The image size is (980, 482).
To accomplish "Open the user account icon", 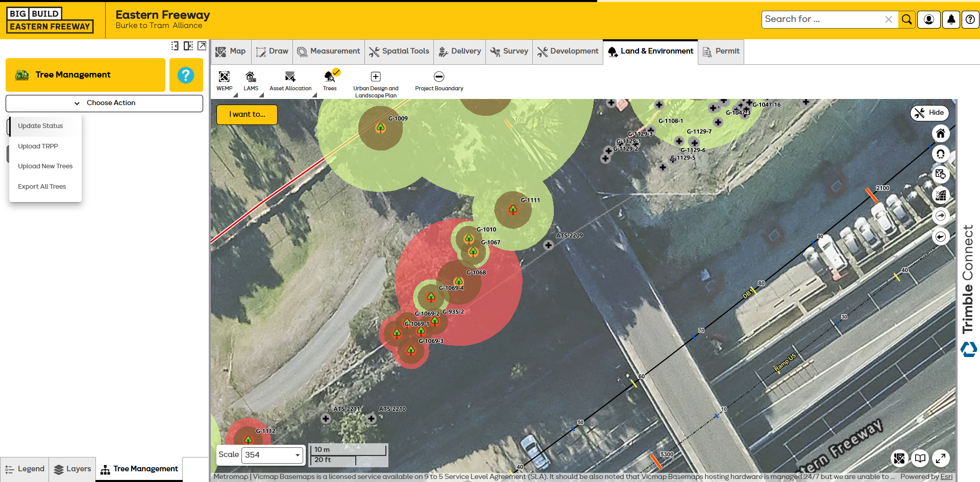I will [x=929, y=19].
